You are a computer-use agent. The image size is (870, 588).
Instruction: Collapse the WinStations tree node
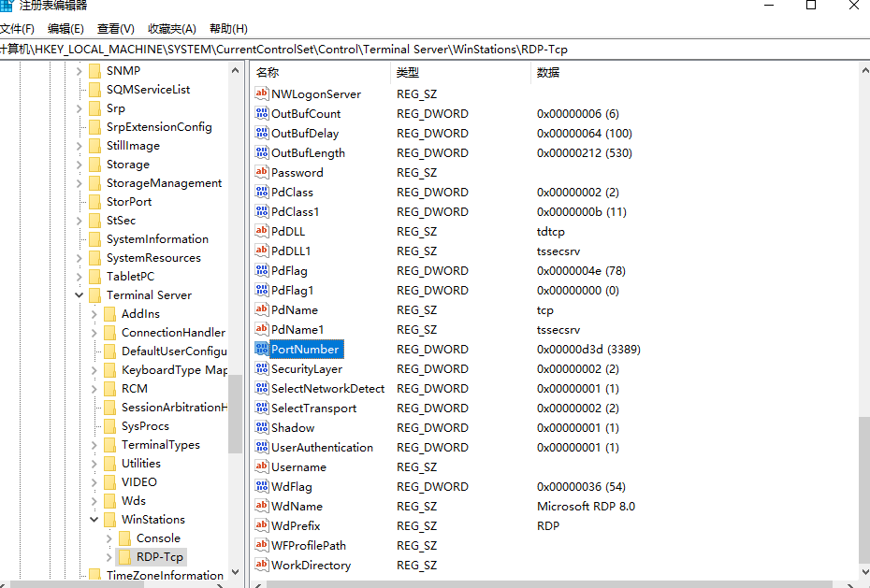coord(94,519)
